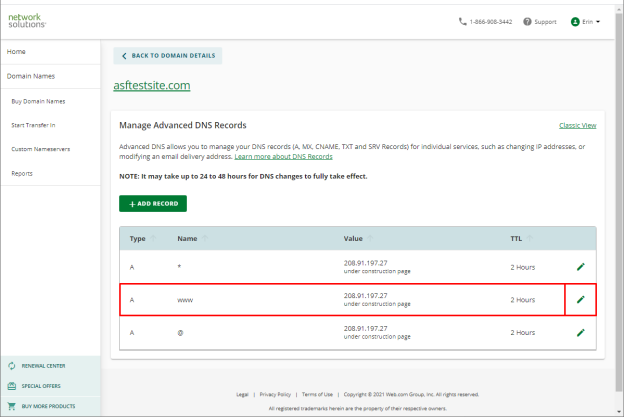Click the phone icon beside 1-866-908-3442
This screenshot has width=624, height=417.
pyautogui.click(x=462, y=21)
